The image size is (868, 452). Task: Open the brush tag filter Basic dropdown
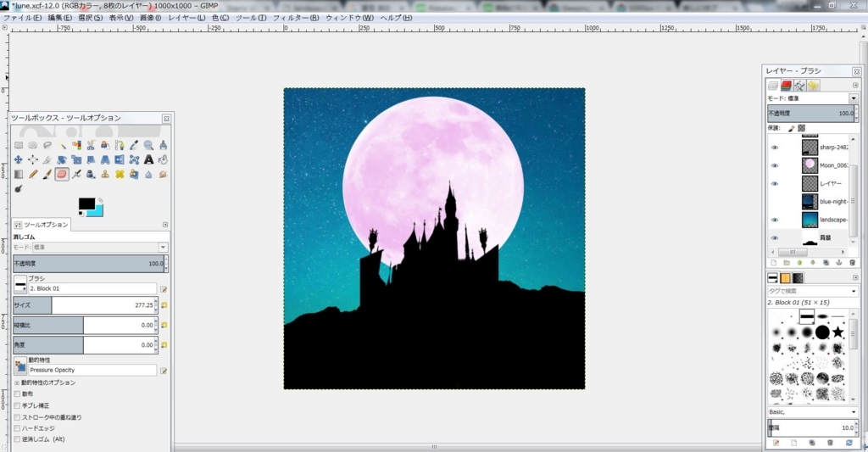[x=853, y=412]
